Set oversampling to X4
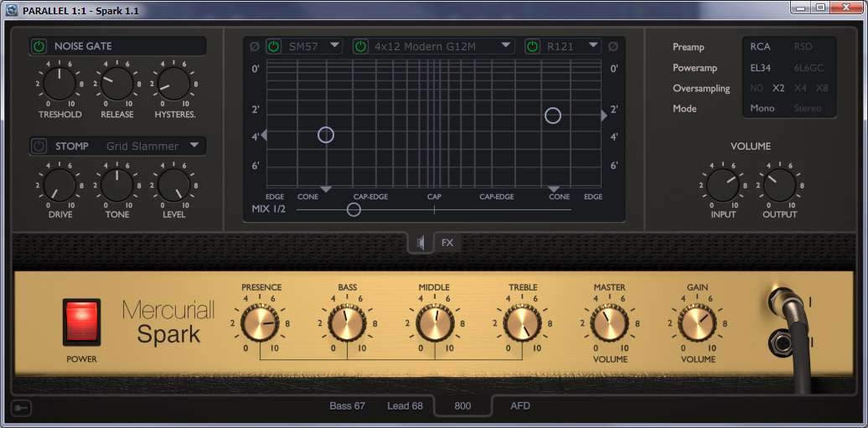This screenshot has width=868, height=428. point(800,88)
